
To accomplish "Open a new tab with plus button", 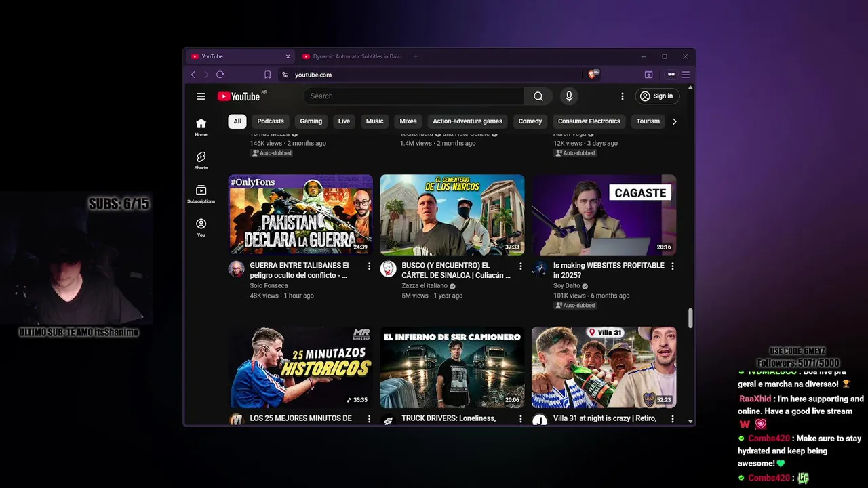I will (416, 56).
